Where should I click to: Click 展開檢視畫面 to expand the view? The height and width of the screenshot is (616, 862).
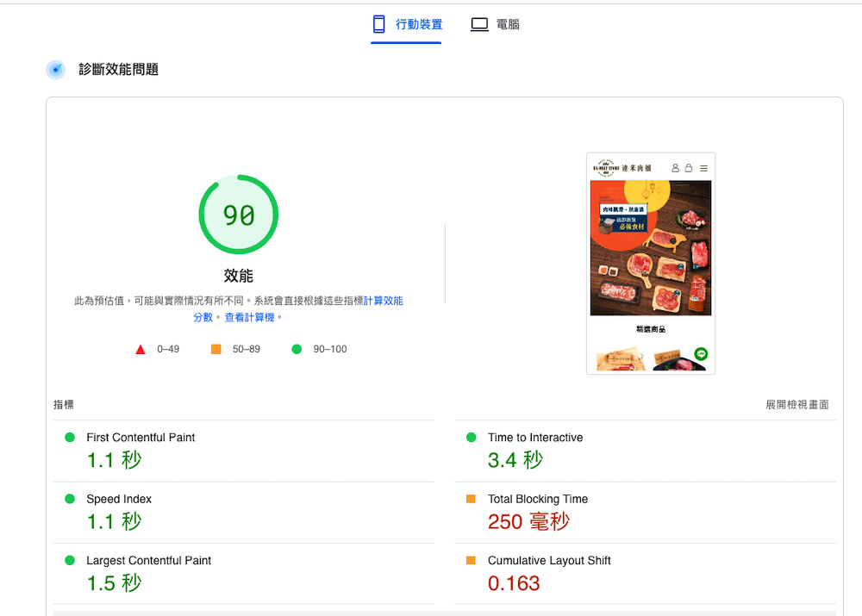click(x=797, y=404)
